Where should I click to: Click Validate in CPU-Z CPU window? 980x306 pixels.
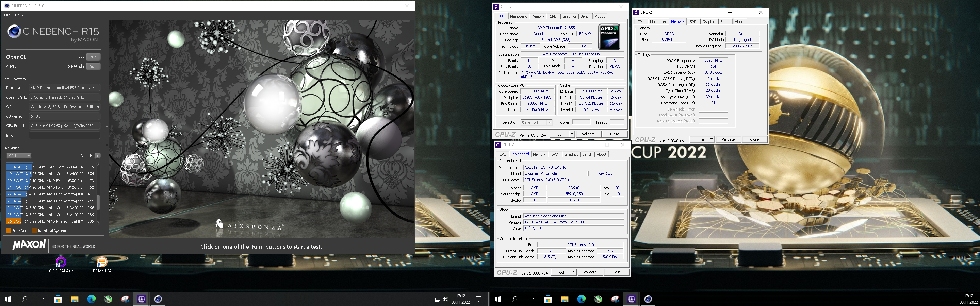click(x=588, y=134)
